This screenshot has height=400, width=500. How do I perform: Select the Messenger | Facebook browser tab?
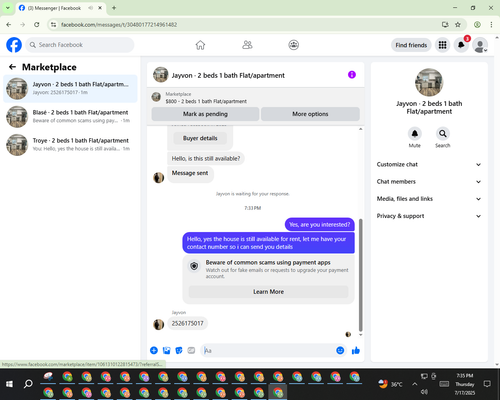click(x=61, y=8)
